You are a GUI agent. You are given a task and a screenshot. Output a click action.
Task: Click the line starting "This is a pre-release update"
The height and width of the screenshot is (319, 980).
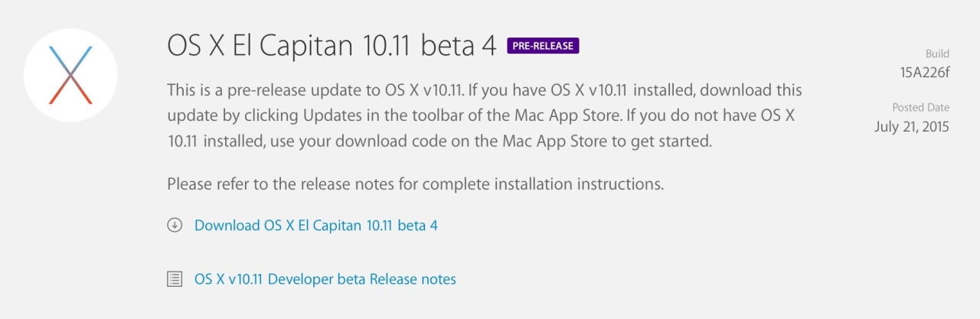tap(484, 90)
